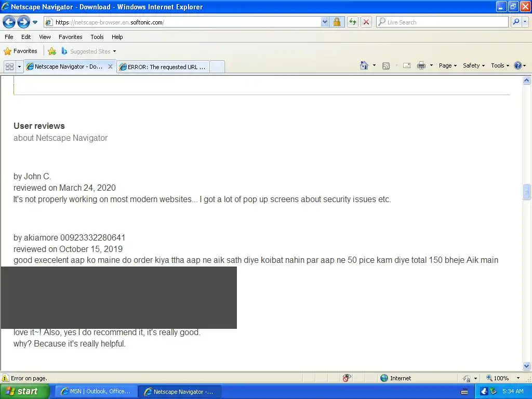Add page to Favorites bar icon

pyautogui.click(x=52, y=51)
